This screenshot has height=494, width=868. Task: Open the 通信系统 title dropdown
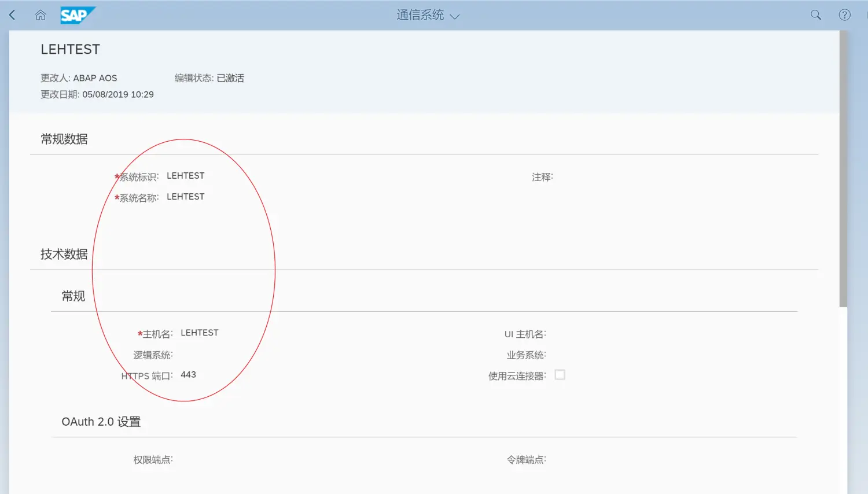428,16
